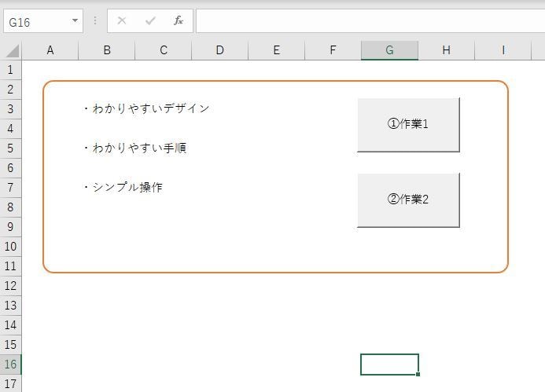Select row 17 header
Screen dimensions: 545x392
tap(10, 383)
